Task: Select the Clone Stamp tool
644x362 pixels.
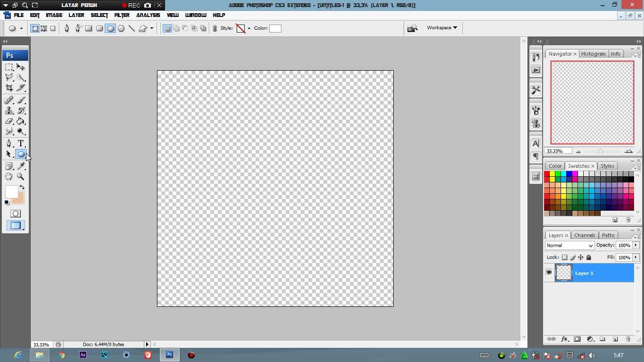Action: tap(9, 111)
